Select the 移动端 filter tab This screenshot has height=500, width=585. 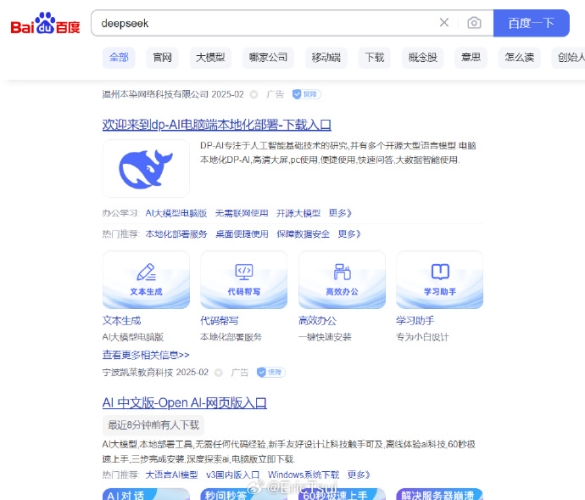(x=326, y=57)
